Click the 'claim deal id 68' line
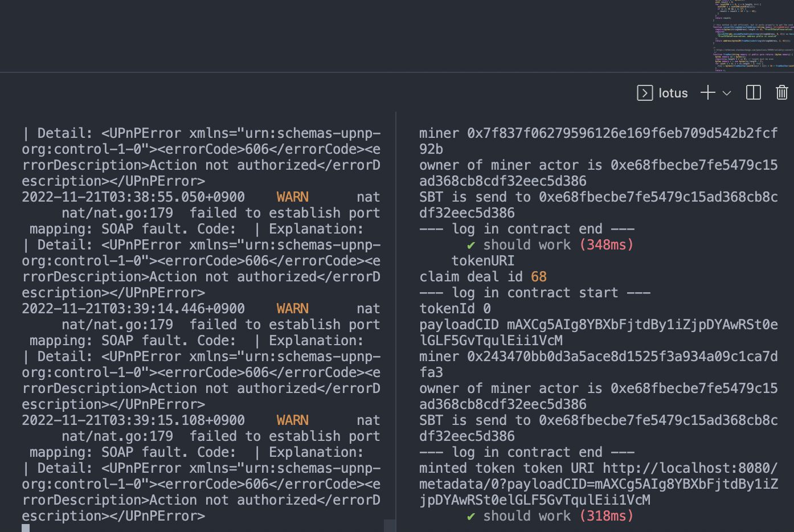794x532 pixels. pyautogui.click(x=483, y=277)
